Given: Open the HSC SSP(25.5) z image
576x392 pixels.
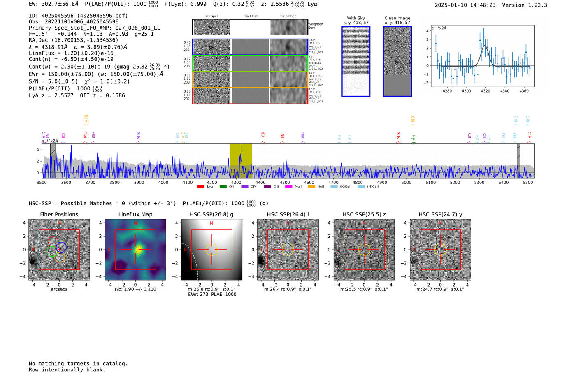Looking at the screenshot, I should (364, 249).
